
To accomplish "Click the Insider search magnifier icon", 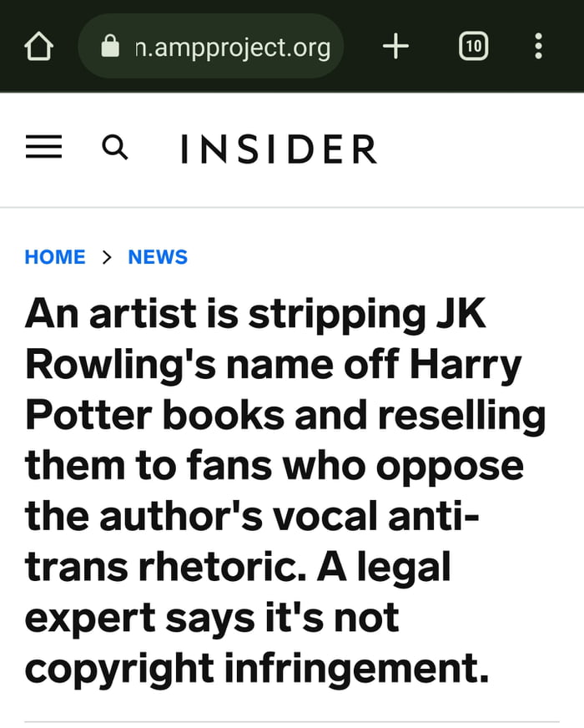I will point(115,148).
